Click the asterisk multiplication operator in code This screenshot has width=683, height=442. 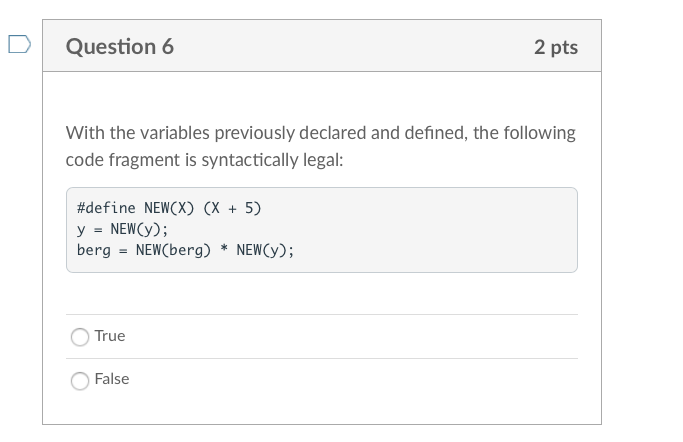click(224, 249)
